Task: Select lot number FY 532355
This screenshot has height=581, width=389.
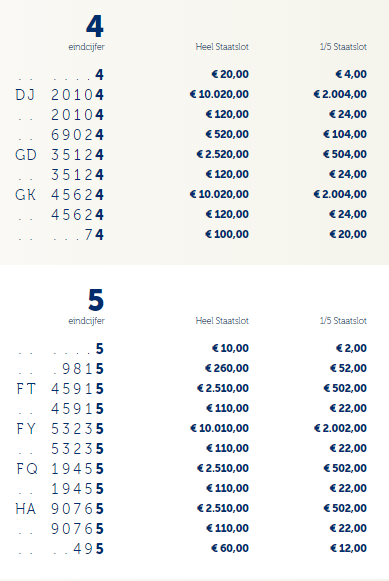Action: (x=60, y=429)
